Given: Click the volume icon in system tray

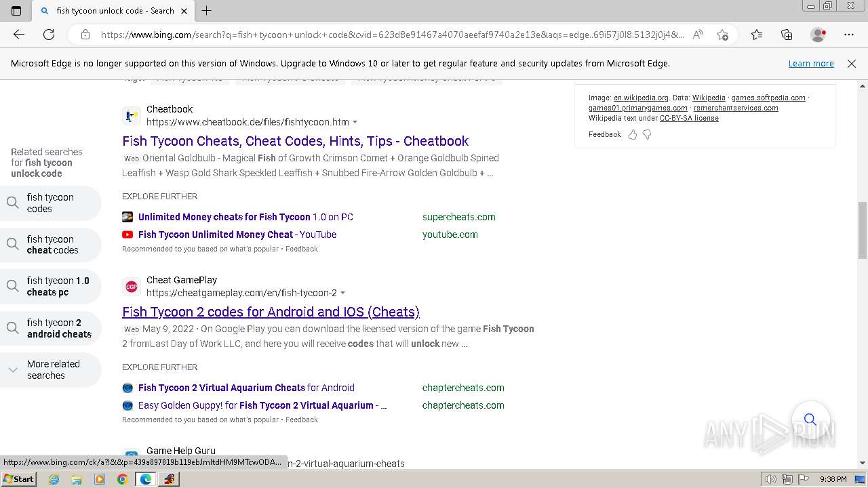Looking at the screenshot, I should [771, 479].
